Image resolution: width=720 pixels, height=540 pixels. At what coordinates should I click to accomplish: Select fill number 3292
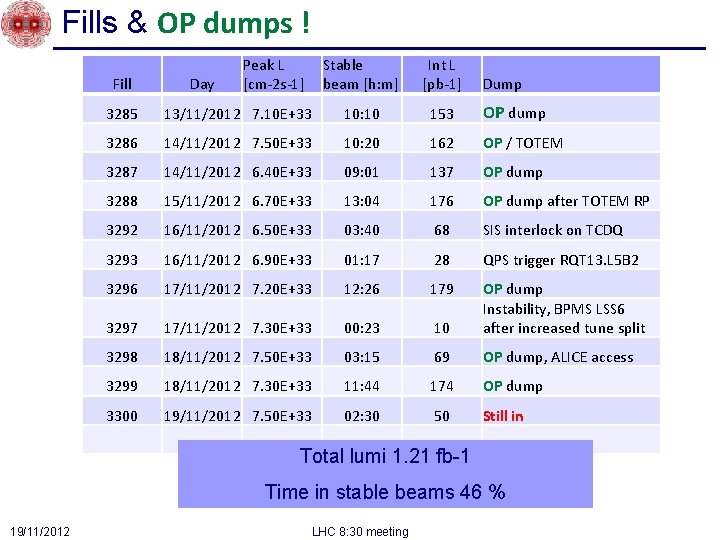click(x=122, y=230)
